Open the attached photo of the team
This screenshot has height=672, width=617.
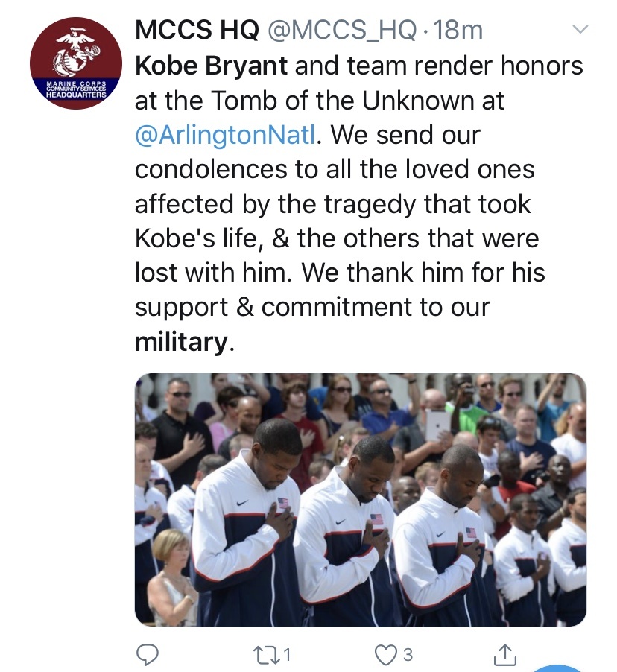[x=360, y=499]
